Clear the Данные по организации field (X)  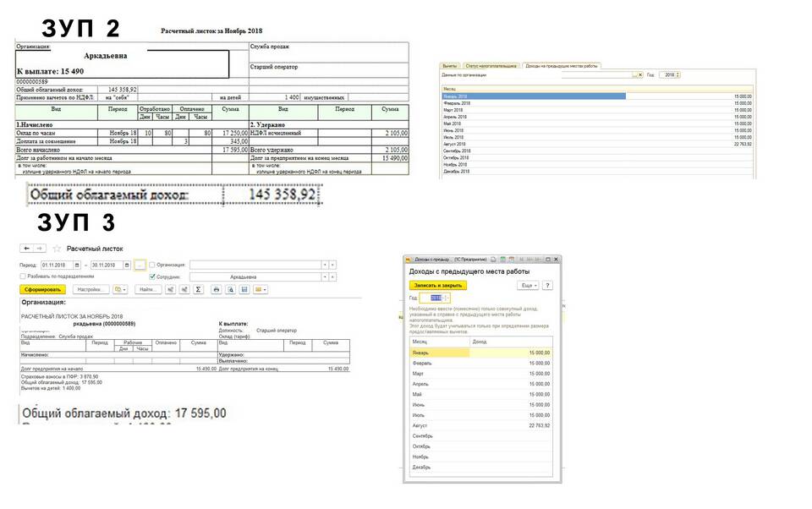coord(640,75)
